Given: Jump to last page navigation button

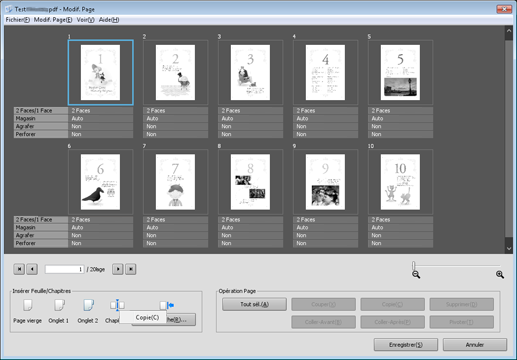Looking at the screenshot, I should pyautogui.click(x=131, y=269).
